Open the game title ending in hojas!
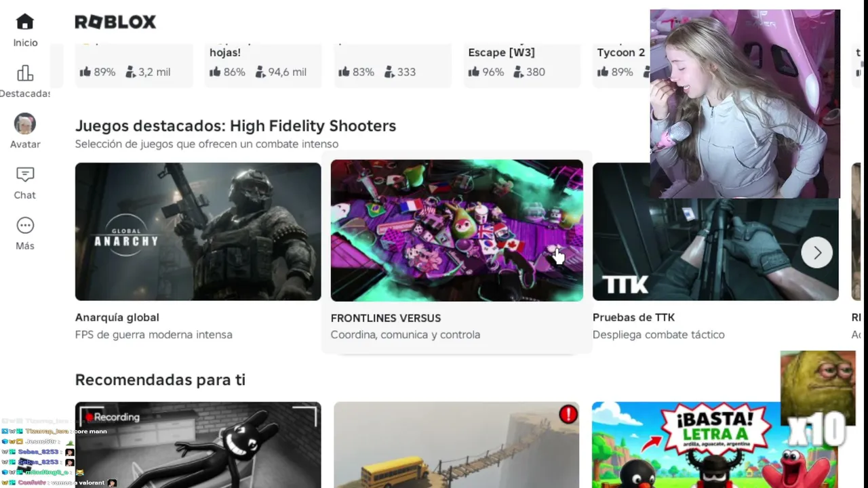Screen dimensions: 868x488 click(225, 52)
